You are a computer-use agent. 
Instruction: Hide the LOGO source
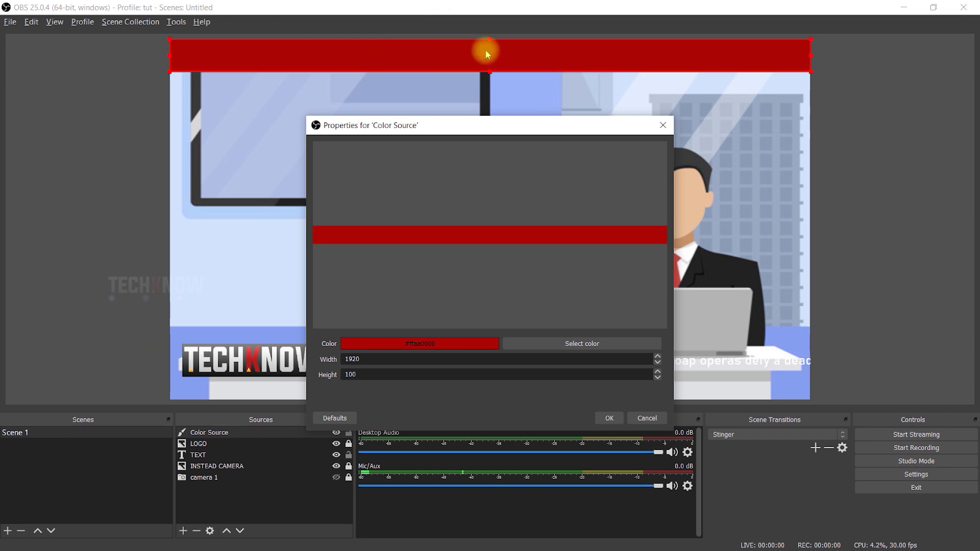[336, 443]
